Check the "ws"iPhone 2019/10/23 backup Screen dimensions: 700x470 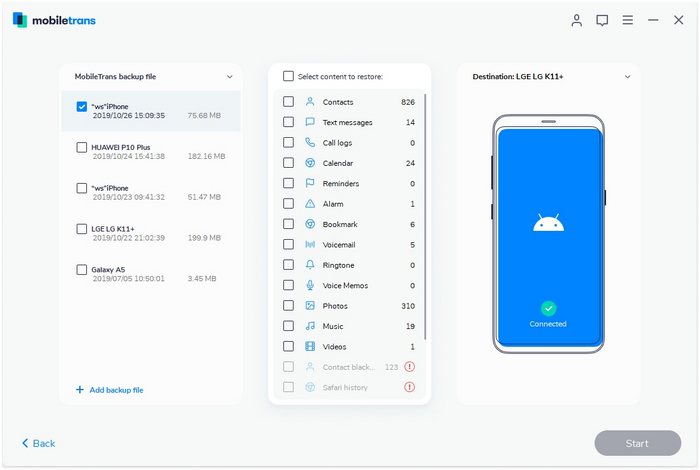82,188
